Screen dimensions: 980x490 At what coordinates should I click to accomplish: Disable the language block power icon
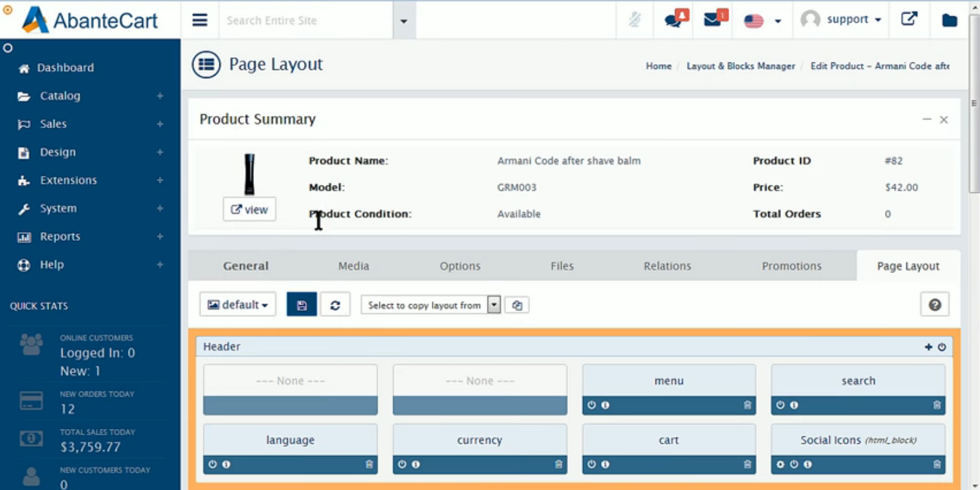pos(213,465)
